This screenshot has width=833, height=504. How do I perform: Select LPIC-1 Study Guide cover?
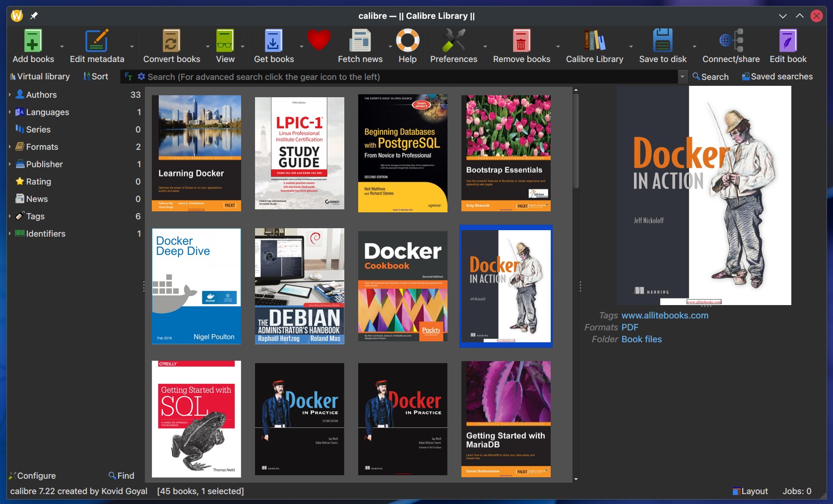300,153
